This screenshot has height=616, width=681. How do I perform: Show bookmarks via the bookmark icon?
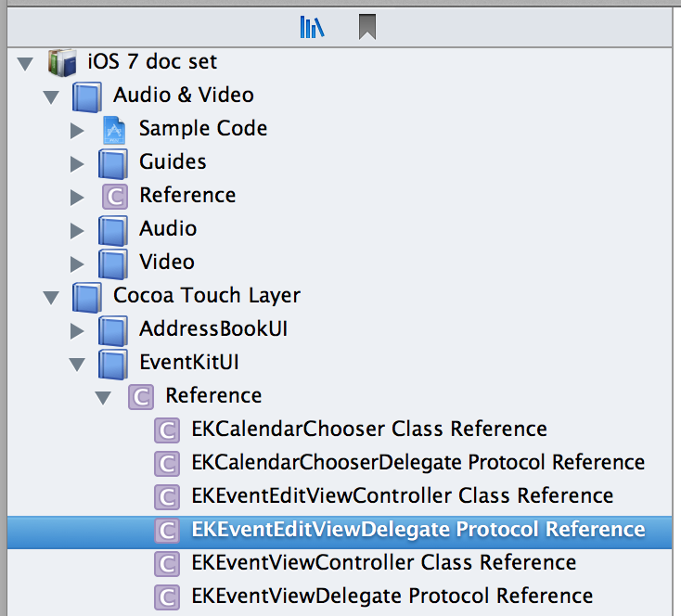(x=367, y=27)
